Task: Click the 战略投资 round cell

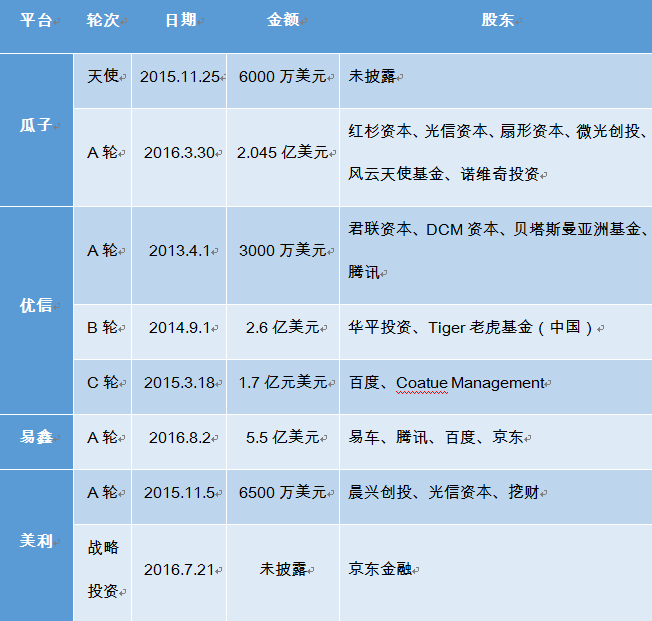Action: click(x=102, y=568)
